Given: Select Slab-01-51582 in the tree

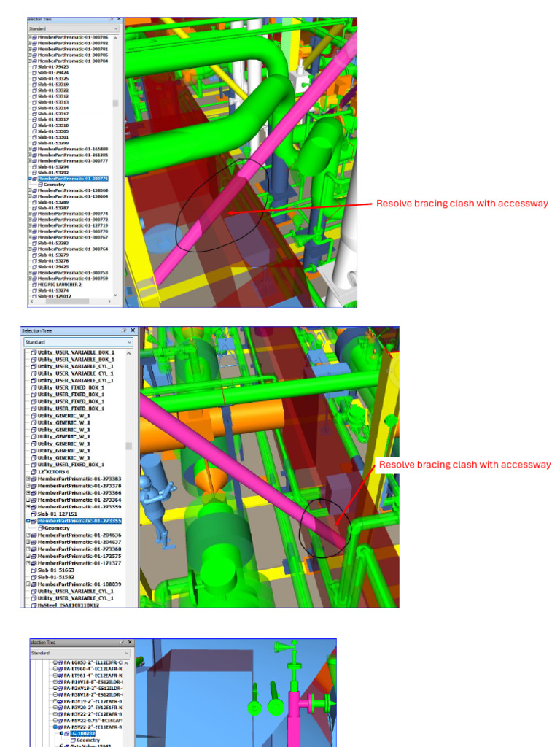Looking at the screenshot, I should coord(55,577).
